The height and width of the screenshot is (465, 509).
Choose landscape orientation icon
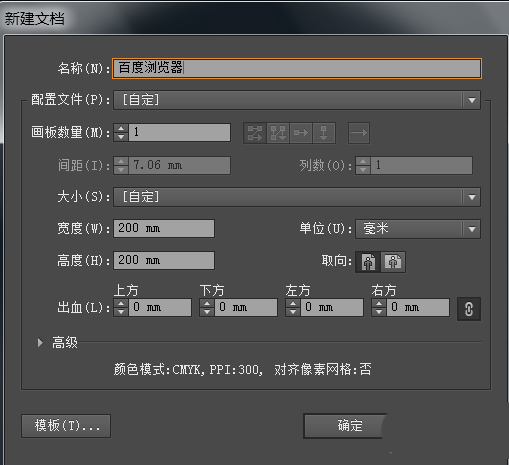click(393, 262)
